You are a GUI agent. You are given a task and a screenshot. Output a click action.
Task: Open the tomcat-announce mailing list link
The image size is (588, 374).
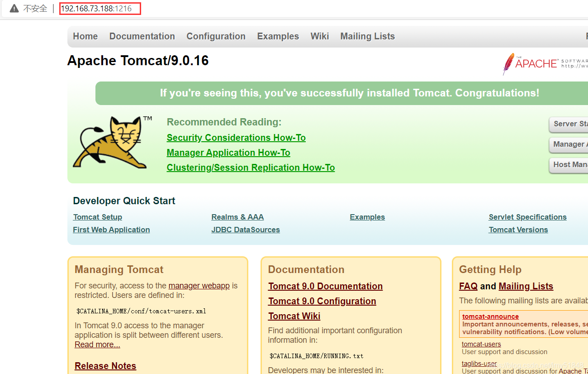click(x=490, y=316)
